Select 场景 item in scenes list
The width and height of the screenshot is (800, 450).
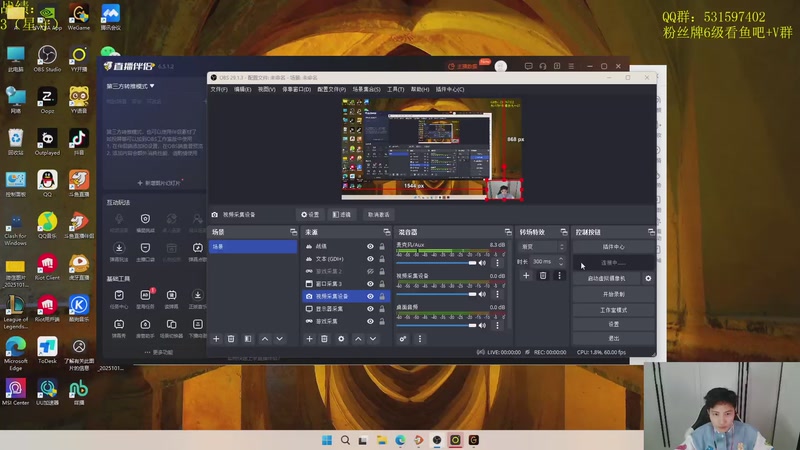click(x=253, y=247)
